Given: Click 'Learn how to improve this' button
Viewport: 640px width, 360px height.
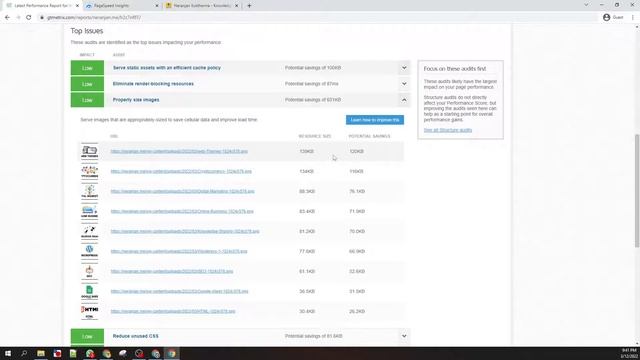Looking at the screenshot, I should [375, 120].
